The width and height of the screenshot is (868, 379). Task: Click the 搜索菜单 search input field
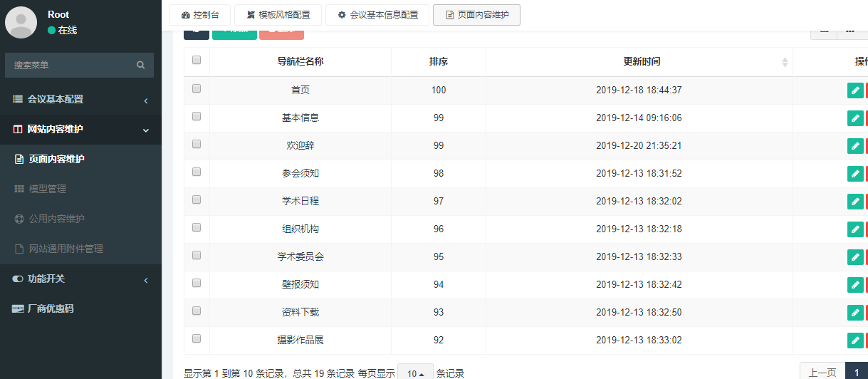click(71, 65)
